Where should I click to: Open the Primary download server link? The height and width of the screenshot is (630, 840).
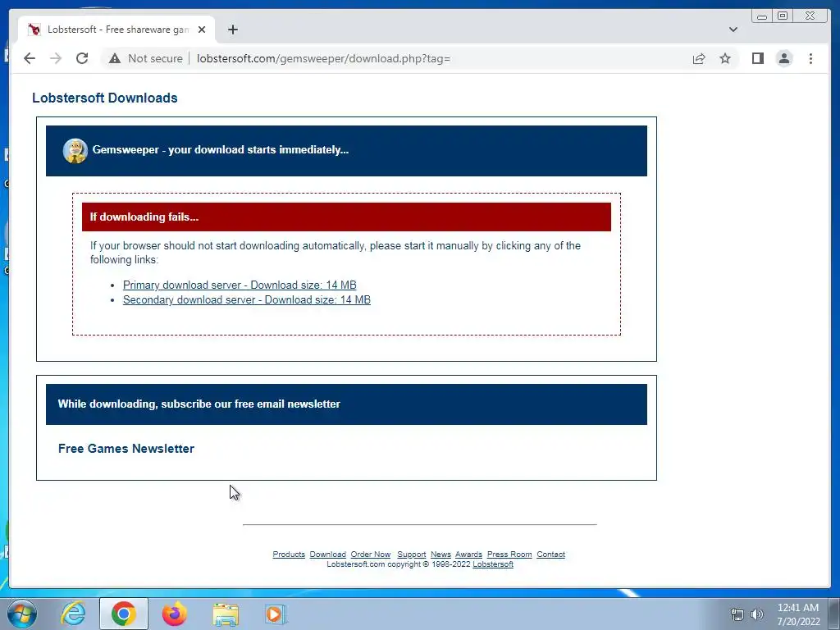240,285
